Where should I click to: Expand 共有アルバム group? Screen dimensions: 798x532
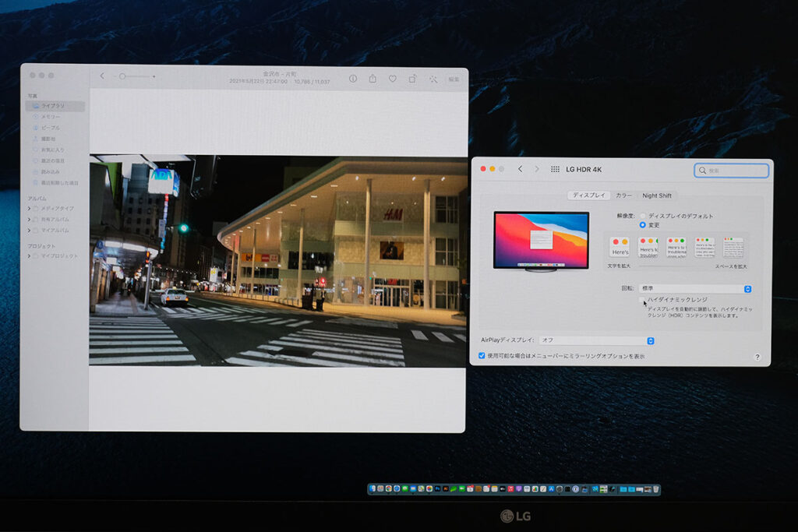pos(29,219)
